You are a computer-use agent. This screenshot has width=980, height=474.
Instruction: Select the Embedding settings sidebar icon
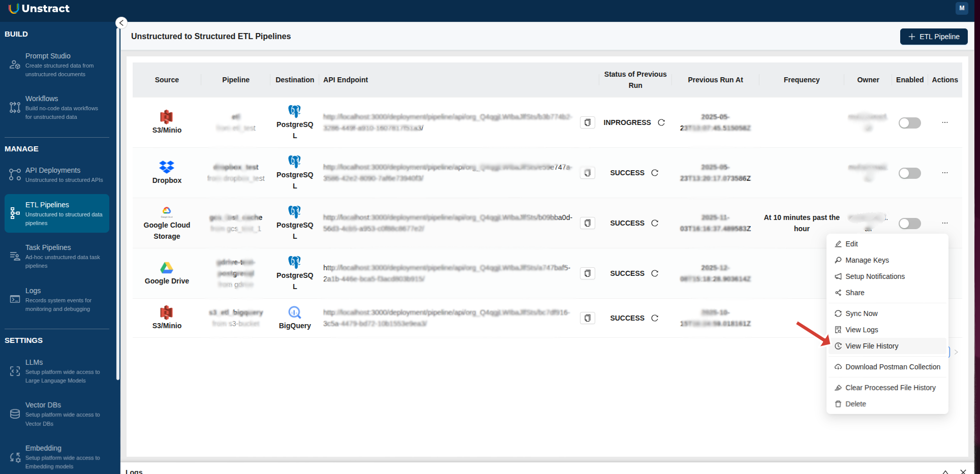point(14,456)
